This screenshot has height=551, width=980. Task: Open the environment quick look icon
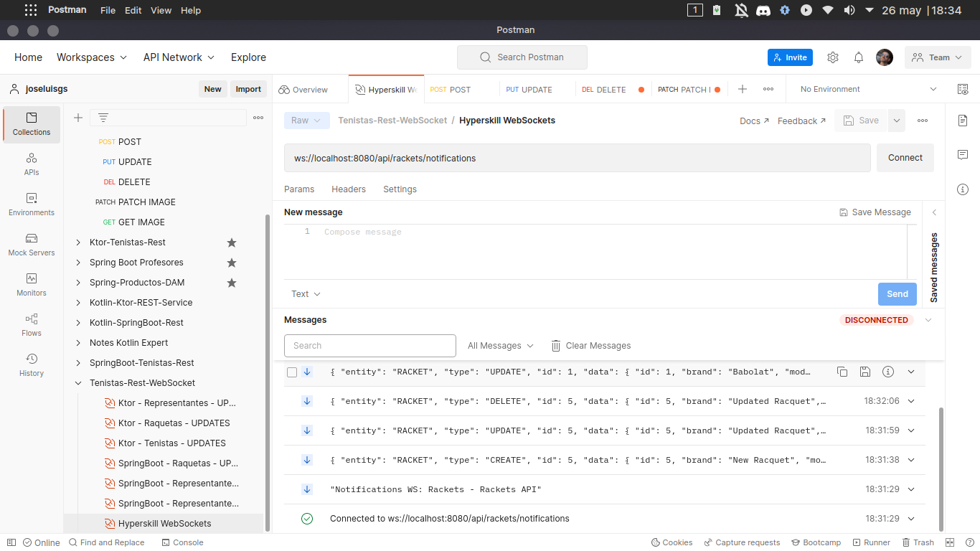[x=963, y=89]
